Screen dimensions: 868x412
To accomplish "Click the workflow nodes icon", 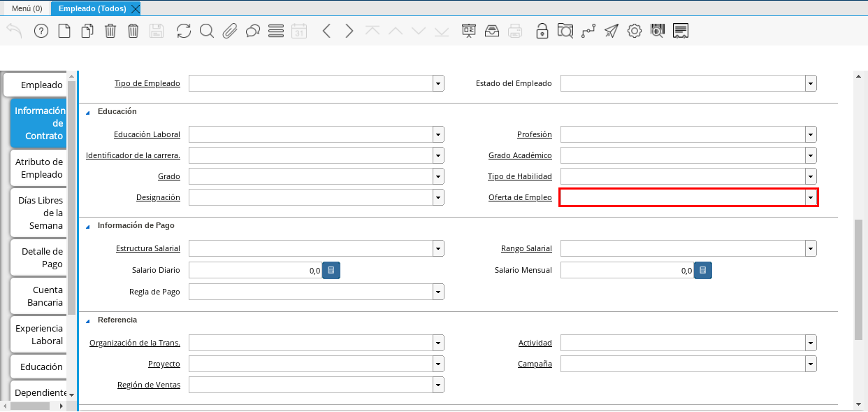I will click(x=588, y=31).
